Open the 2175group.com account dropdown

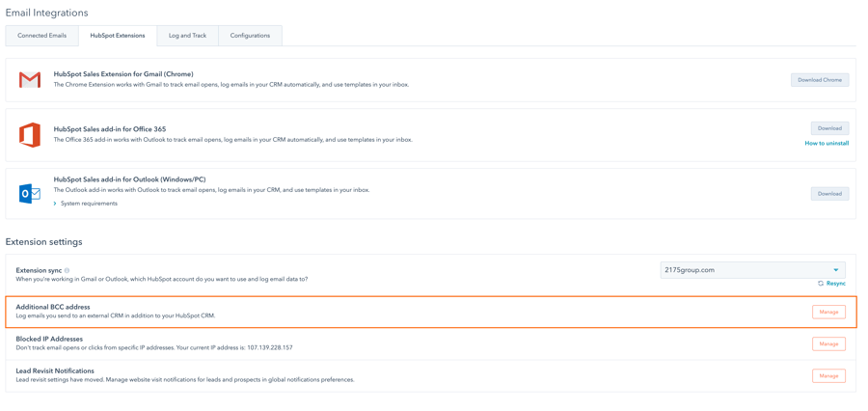753,270
